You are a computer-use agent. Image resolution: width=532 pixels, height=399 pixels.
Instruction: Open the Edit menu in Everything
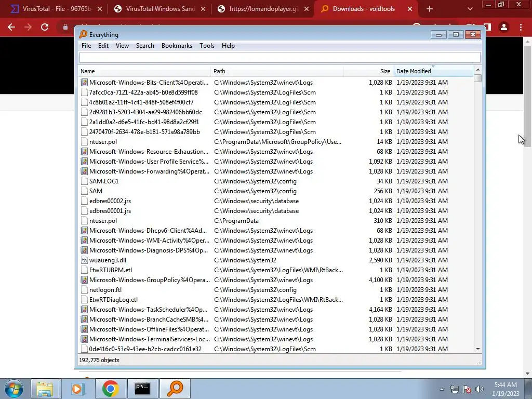click(103, 46)
